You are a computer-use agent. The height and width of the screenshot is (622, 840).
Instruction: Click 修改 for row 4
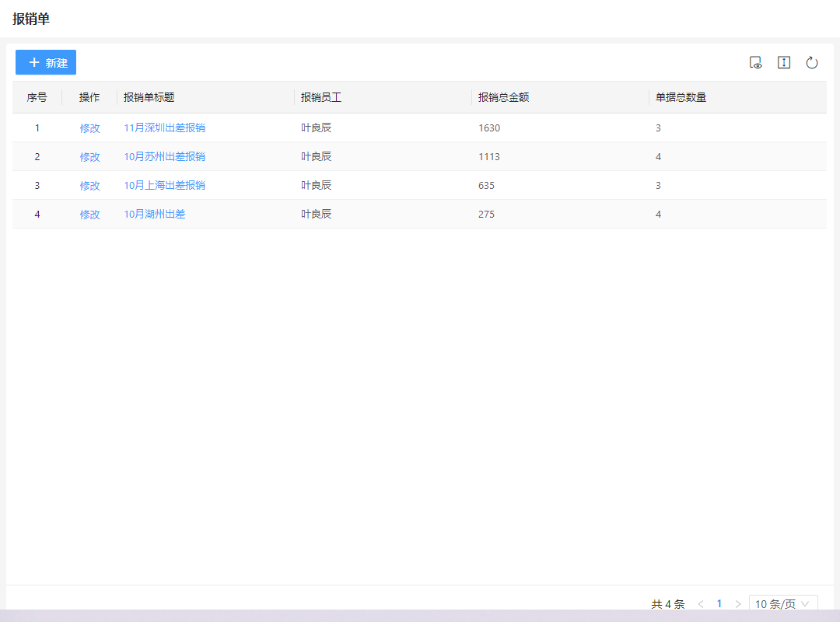tap(89, 215)
